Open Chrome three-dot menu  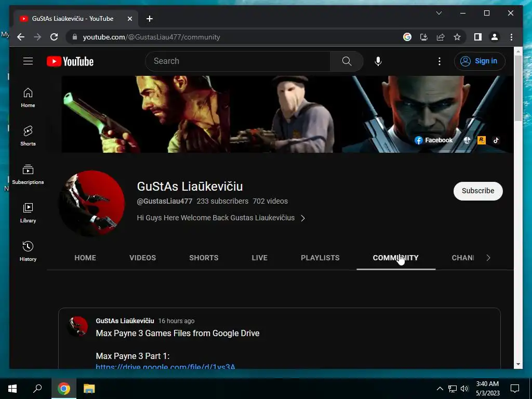(x=511, y=37)
